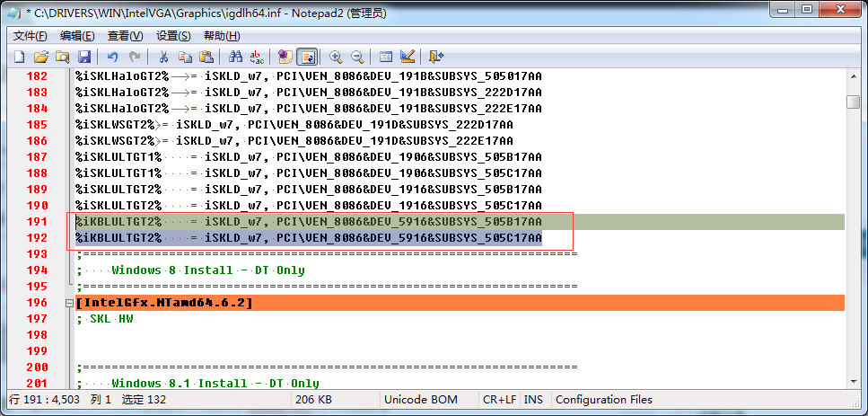Toggle INS insert mode in status bar

pyautogui.click(x=533, y=400)
